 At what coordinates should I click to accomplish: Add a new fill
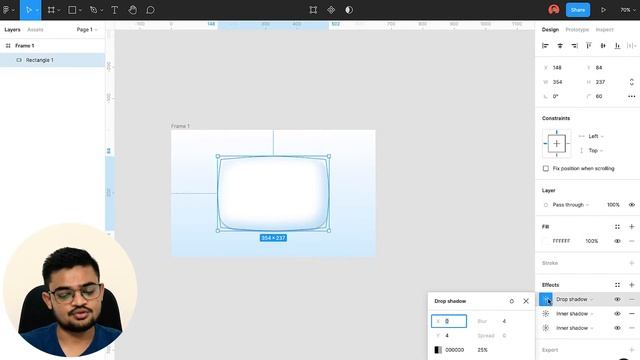pos(631,227)
